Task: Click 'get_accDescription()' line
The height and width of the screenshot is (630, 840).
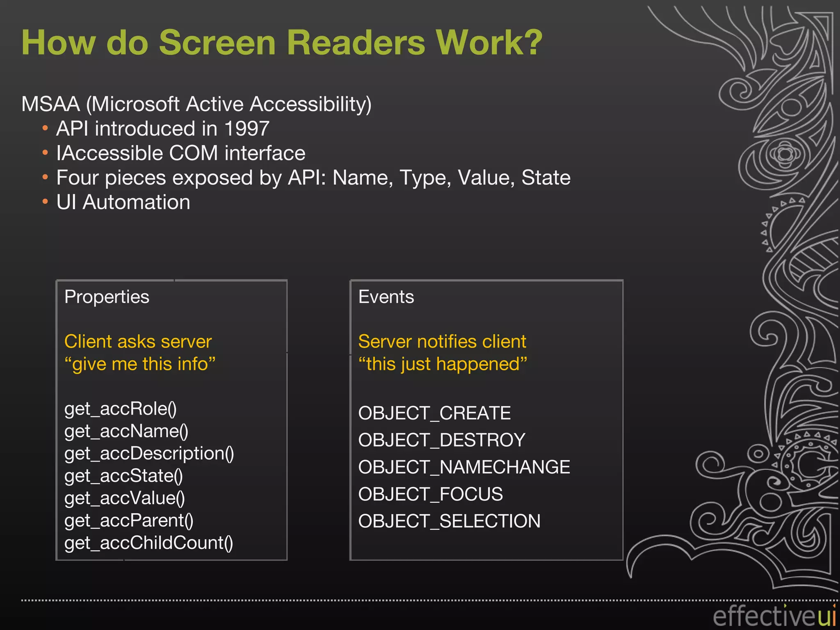Action: click(149, 454)
